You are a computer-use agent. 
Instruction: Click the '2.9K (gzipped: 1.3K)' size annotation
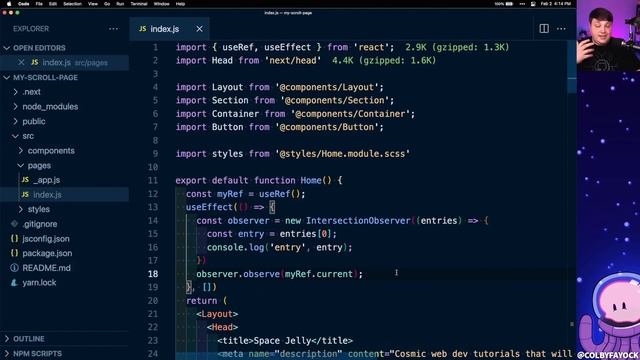457,47
